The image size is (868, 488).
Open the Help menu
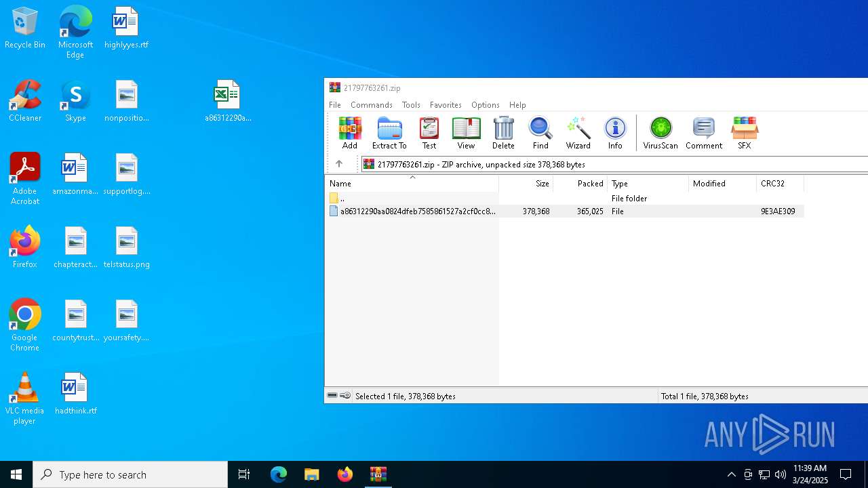pos(517,105)
